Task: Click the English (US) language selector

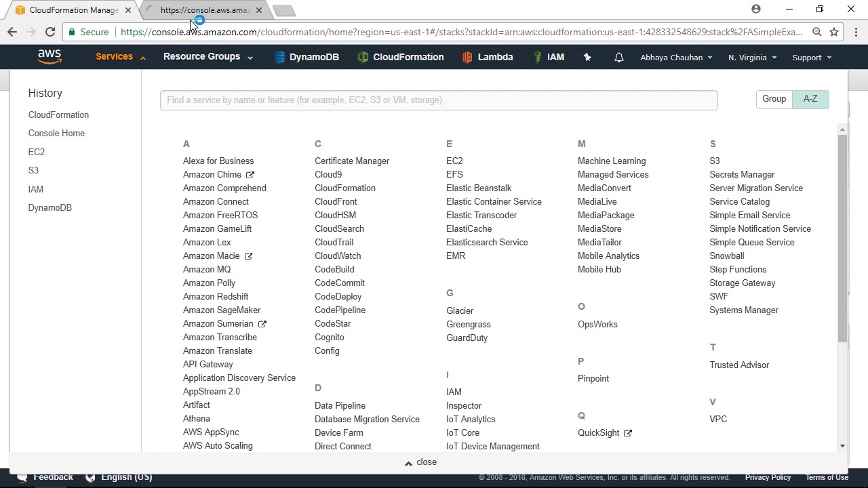Action: coord(126,477)
